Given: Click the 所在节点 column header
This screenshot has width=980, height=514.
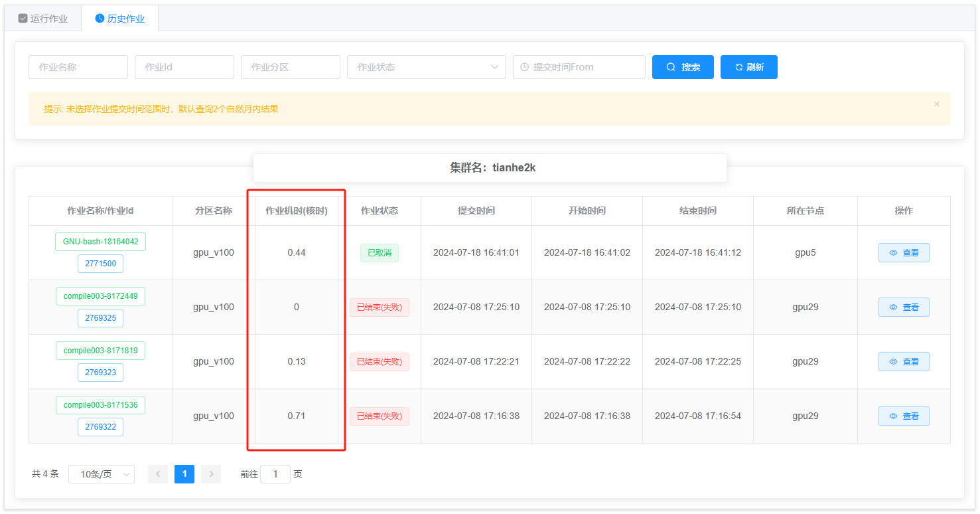Looking at the screenshot, I should point(805,211).
